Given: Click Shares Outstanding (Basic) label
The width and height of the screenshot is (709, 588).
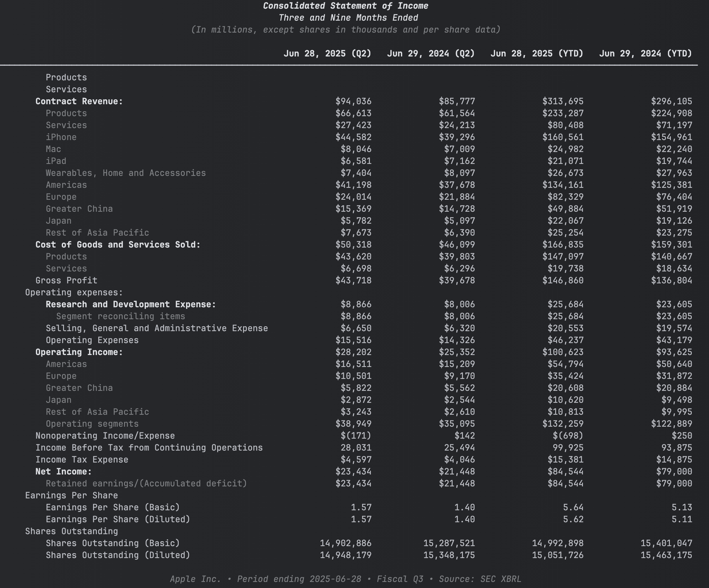Looking at the screenshot, I should [x=113, y=543].
